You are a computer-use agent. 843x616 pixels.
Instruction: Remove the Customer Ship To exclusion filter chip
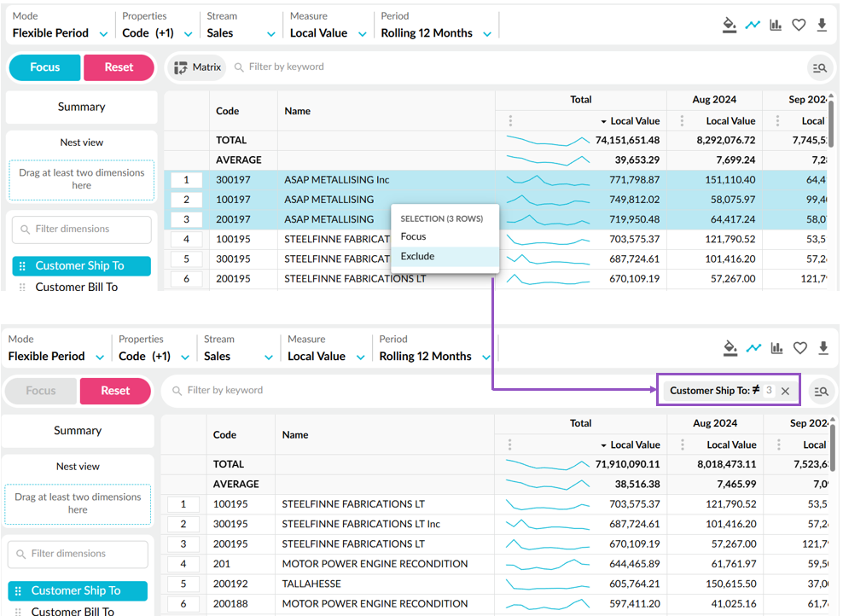click(x=785, y=391)
